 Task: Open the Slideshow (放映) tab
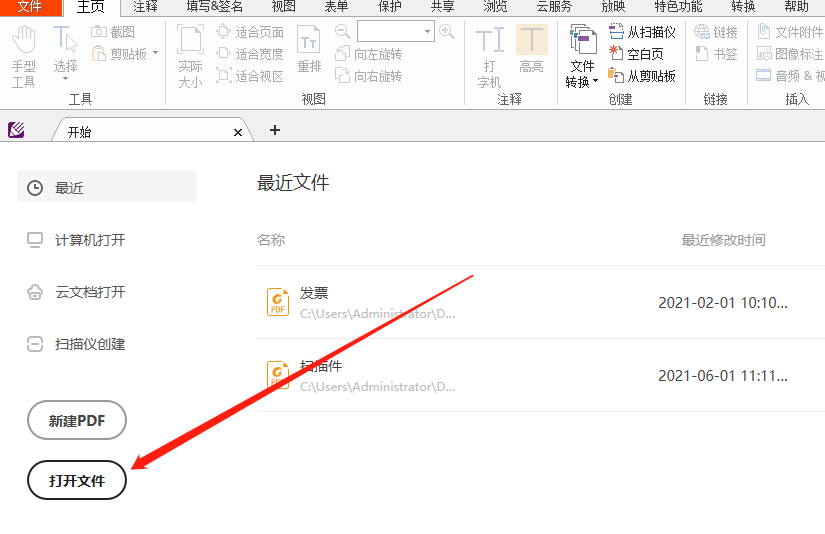click(x=613, y=7)
